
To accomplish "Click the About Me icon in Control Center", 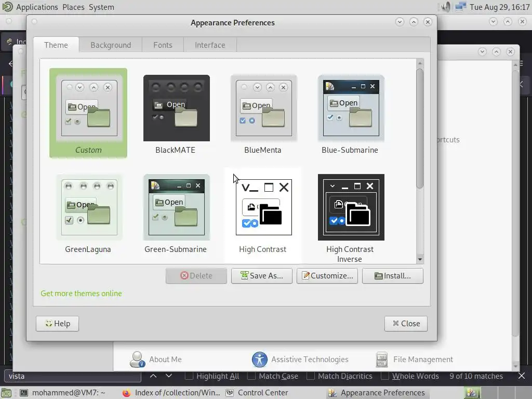I will click(137, 360).
